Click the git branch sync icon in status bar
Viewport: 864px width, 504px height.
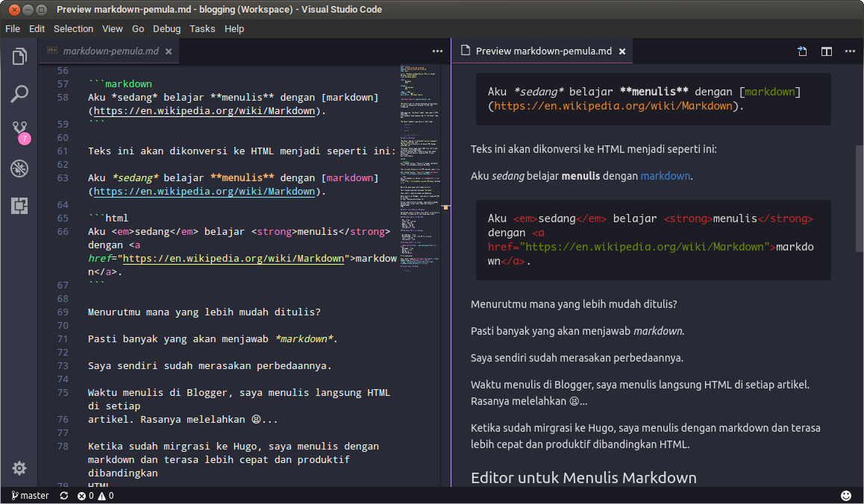click(x=63, y=495)
